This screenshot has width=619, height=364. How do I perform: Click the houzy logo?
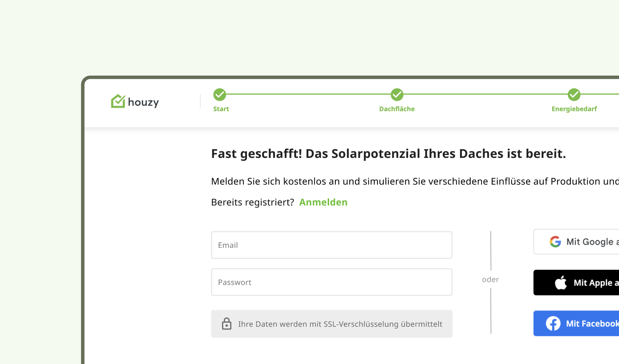pyautogui.click(x=135, y=101)
